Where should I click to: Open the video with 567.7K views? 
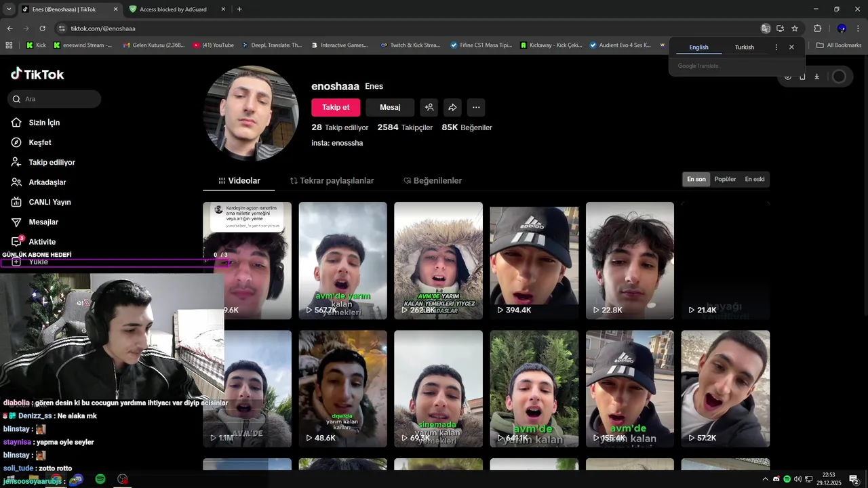pos(342,260)
